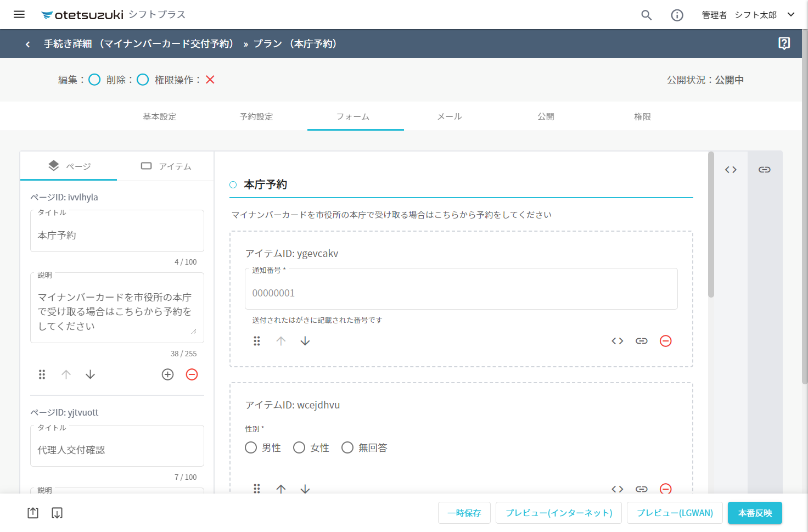Grab the drag handle of item ygevcakv
808x532 pixels.
point(256,341)
